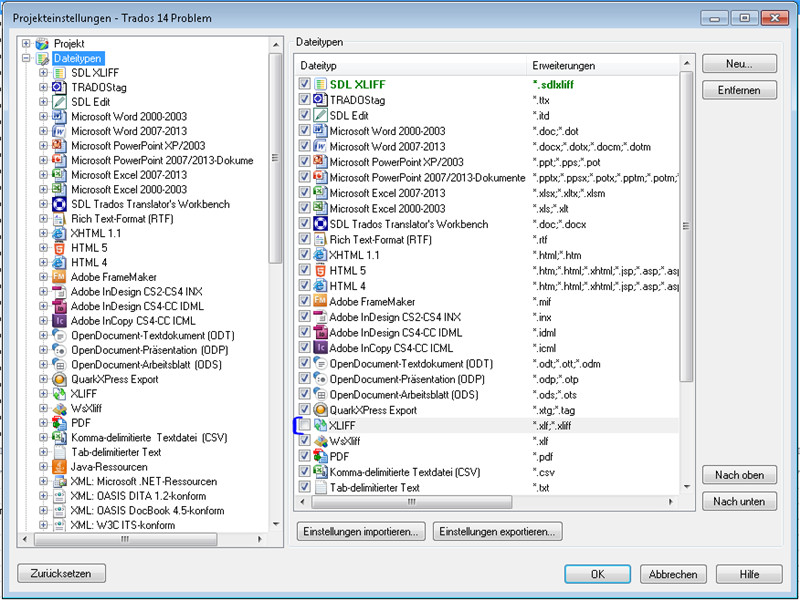
Task: Expand the SDL XLIFF tree node
Action: [x=43, y=73]
